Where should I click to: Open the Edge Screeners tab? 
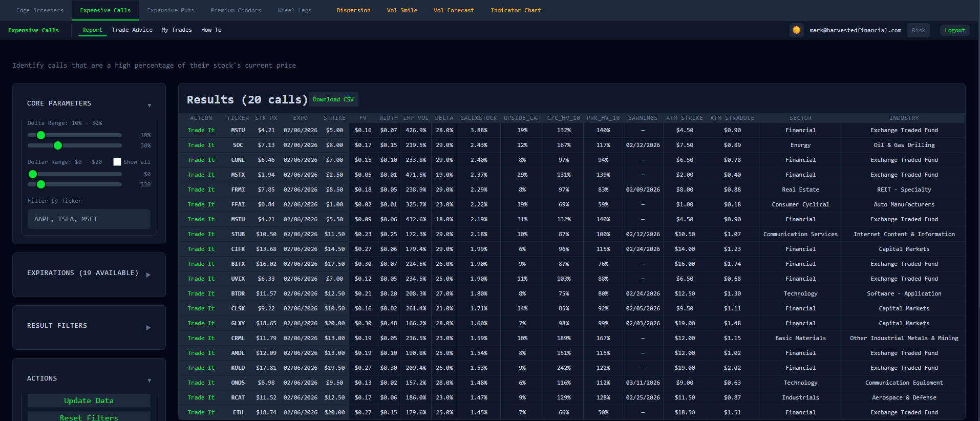coord(40,10)
